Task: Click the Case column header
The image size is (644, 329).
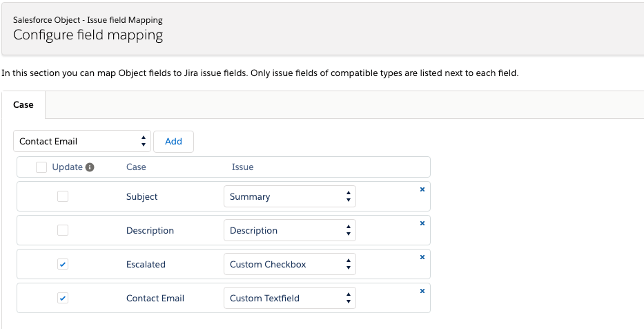Action: (136, 167)
